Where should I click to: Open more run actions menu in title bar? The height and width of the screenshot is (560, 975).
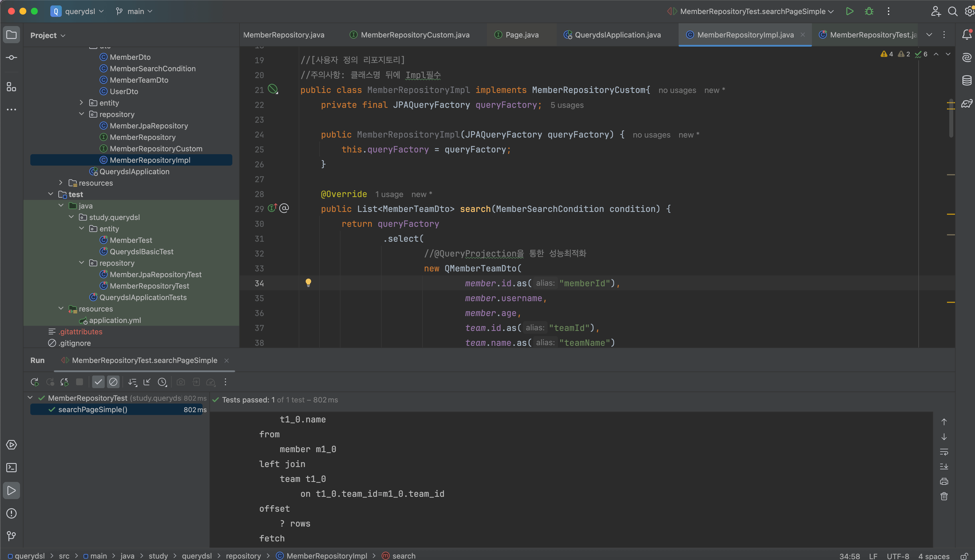pyautogui.click(x=889, y=11)
